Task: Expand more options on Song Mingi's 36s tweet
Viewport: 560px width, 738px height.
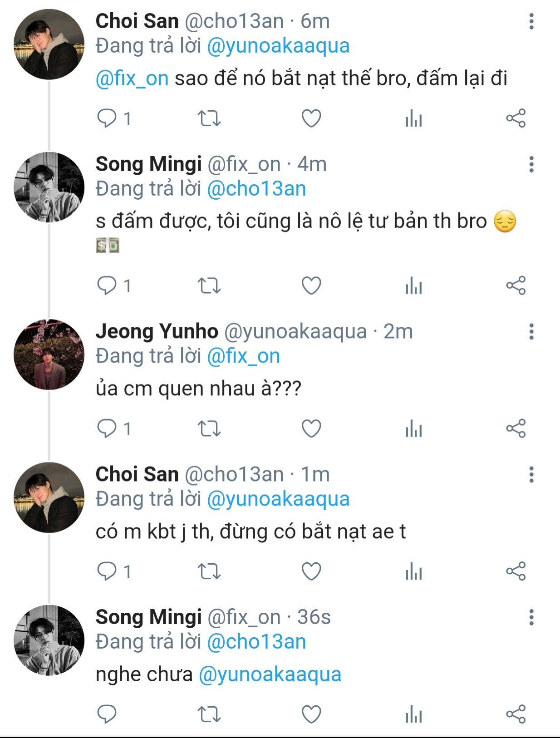Action: tap(531, 618)
